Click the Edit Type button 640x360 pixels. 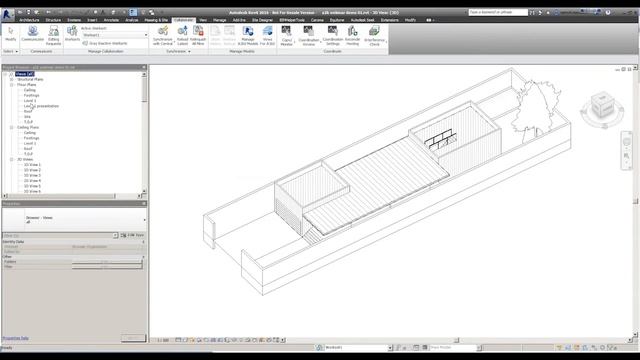pyautogui.click(x=133, y=236)
